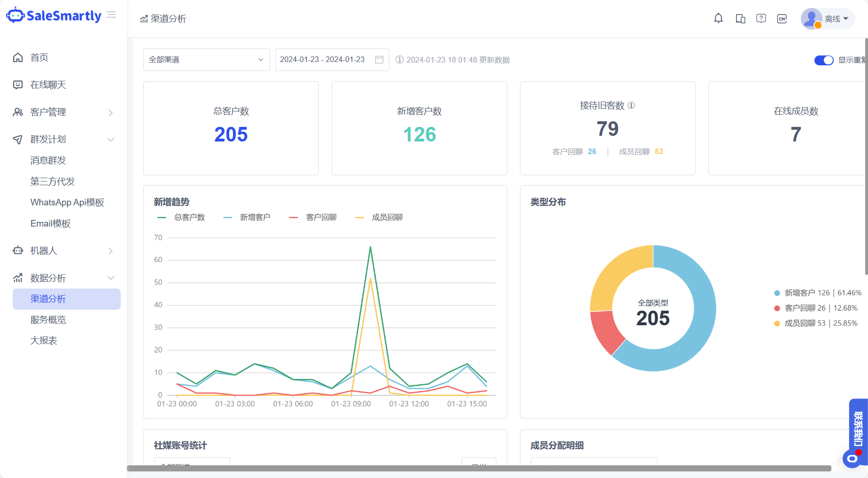Collapse the 群发计划 submenu chevron
Viewport: 868px width, 478px height.
pos(111,140)
